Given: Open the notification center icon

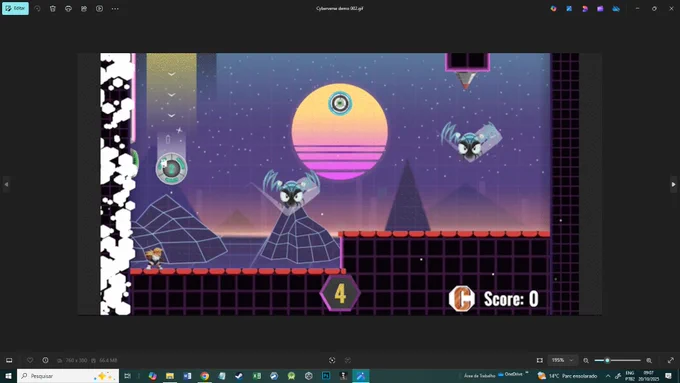Looking at the screenshot, I should (668, 376).
